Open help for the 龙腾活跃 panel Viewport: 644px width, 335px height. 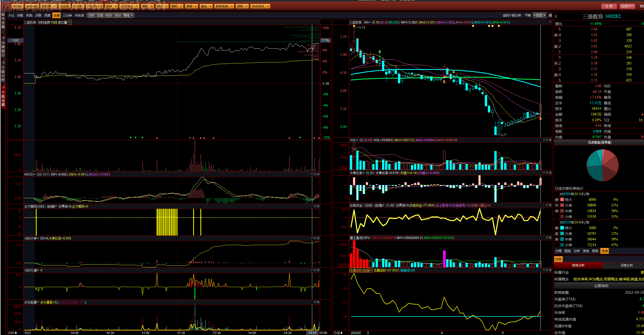544,270
